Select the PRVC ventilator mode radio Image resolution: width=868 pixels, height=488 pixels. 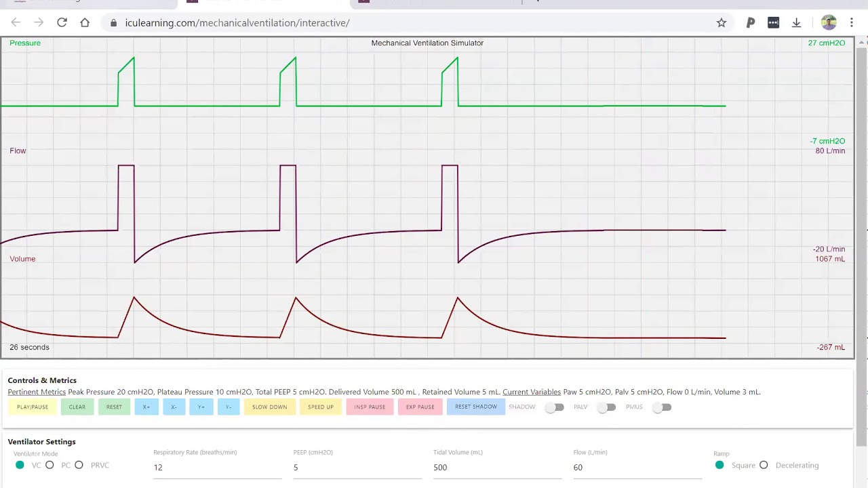click(x=79, y=465)
